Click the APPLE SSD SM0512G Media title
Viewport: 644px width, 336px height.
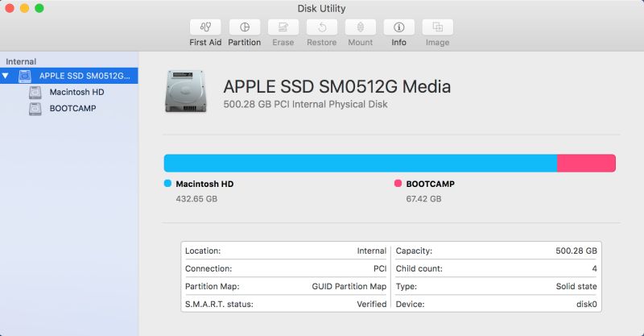tap(337, 87)
